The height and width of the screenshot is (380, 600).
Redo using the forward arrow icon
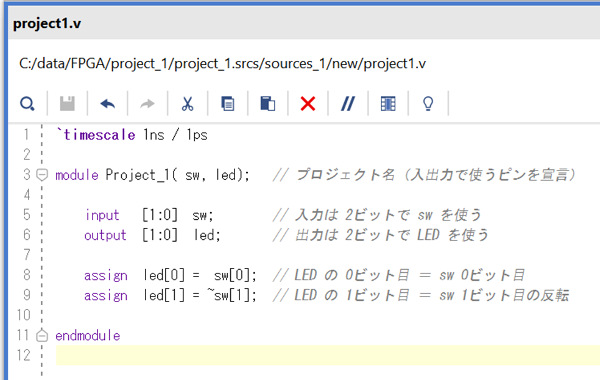[x=147, y=104]
